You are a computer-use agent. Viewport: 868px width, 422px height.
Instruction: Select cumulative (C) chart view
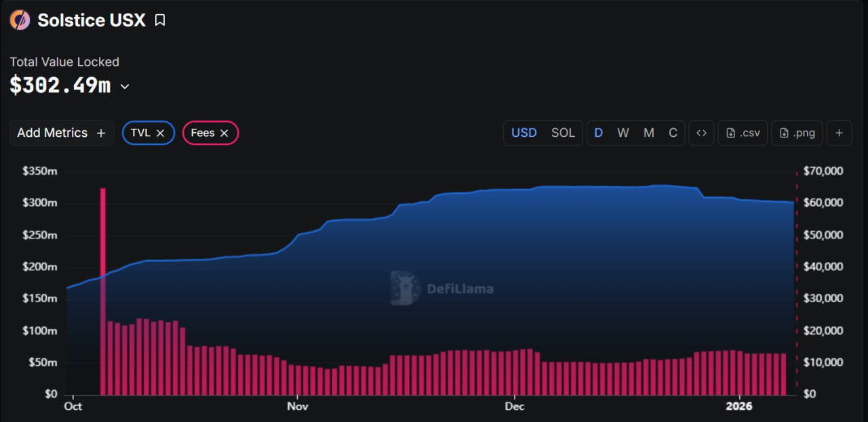pyautogui.click(x=673, y=133)
